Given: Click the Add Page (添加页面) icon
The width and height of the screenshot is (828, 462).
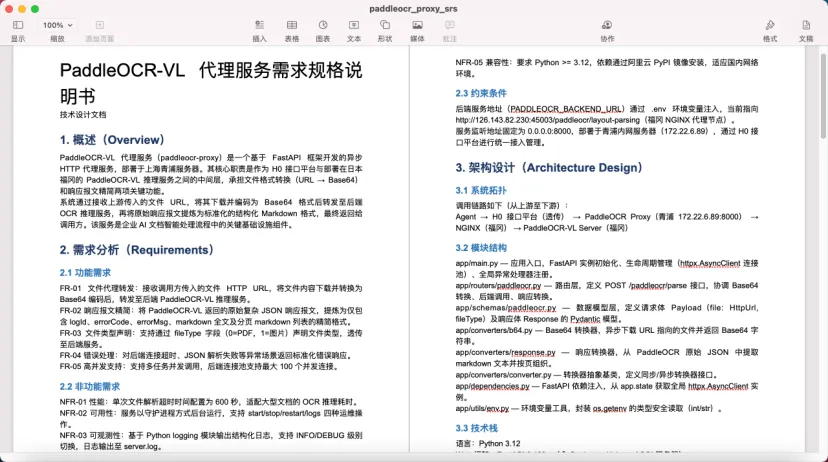Looking at the screenshot, I should [x=100, y=25].
